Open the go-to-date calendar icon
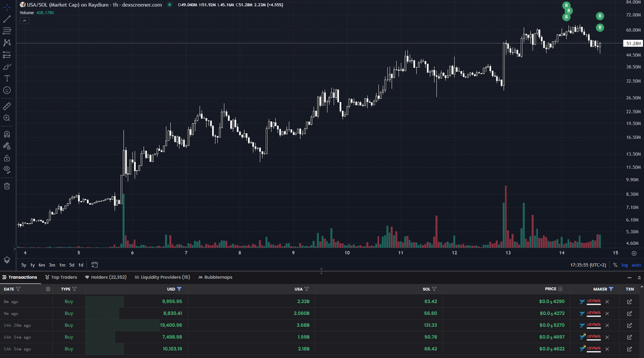The width and height of the screenshot is (644, 358). point(94,265)
